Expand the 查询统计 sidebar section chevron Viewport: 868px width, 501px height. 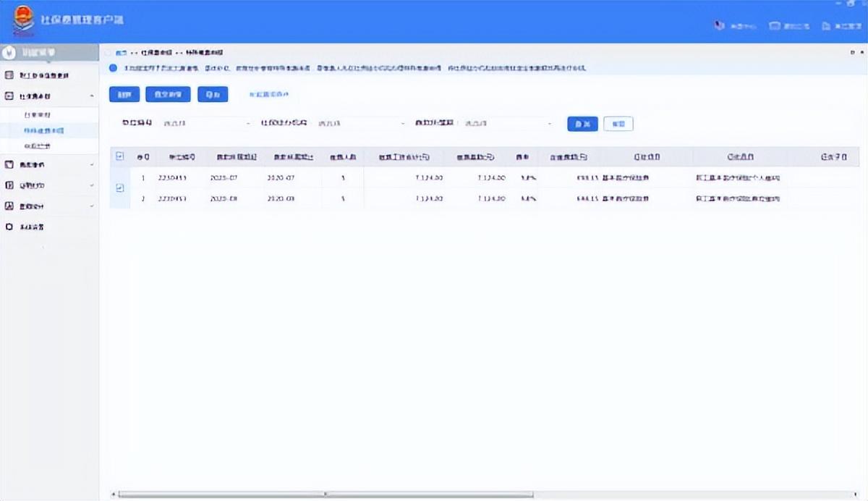[92, 206]
